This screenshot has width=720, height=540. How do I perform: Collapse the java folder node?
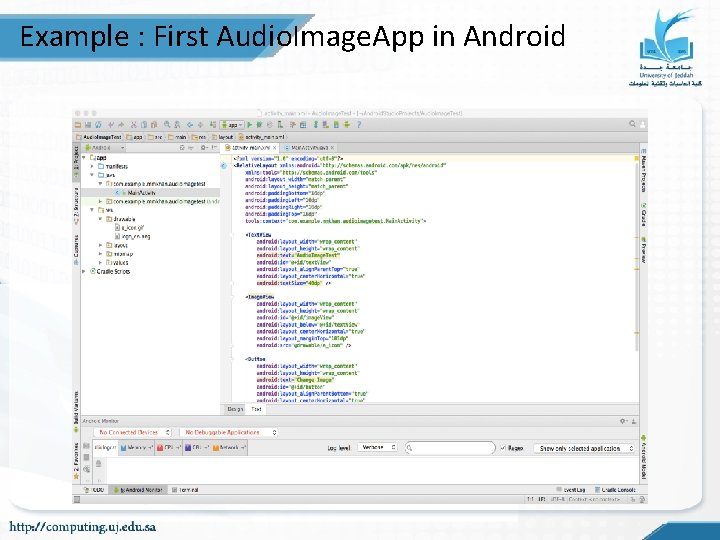(92, 175)
